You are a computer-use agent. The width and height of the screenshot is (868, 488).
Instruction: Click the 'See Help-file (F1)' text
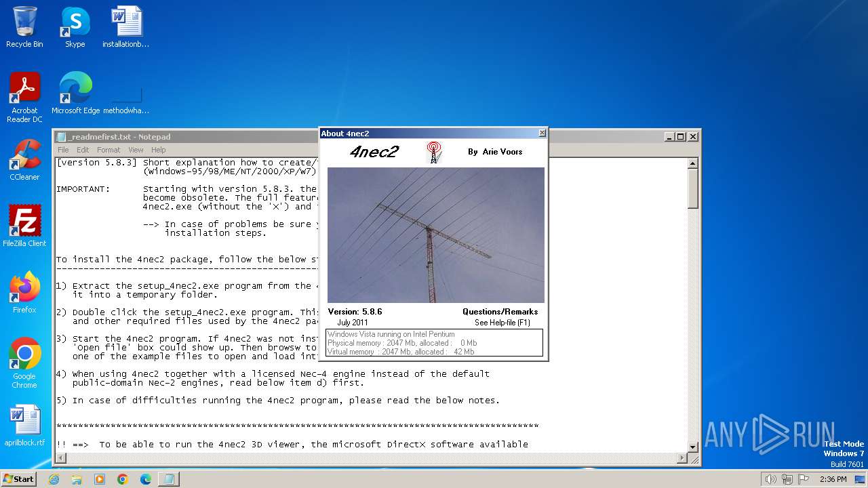(502, 323)
